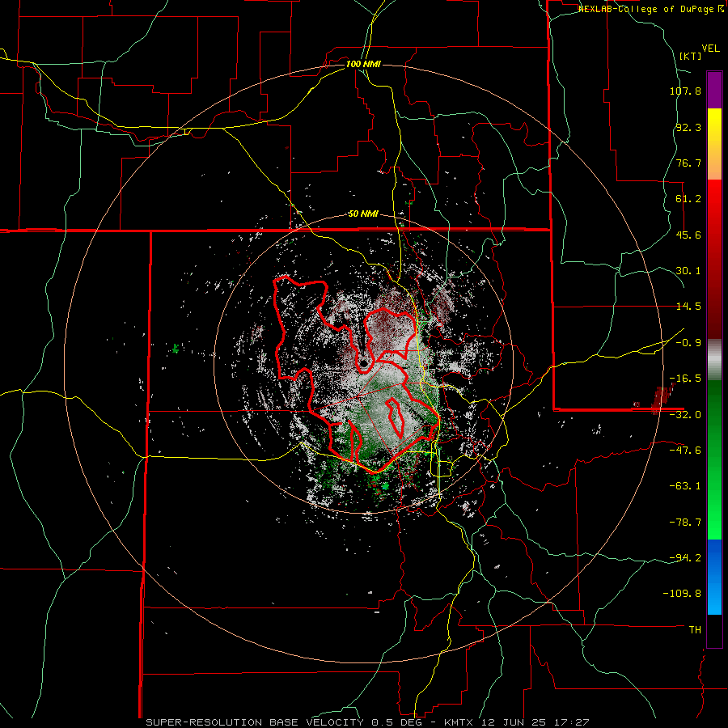Click the gray near-zero segment of color bar
The image size is (728, 728).
(714, 360)
